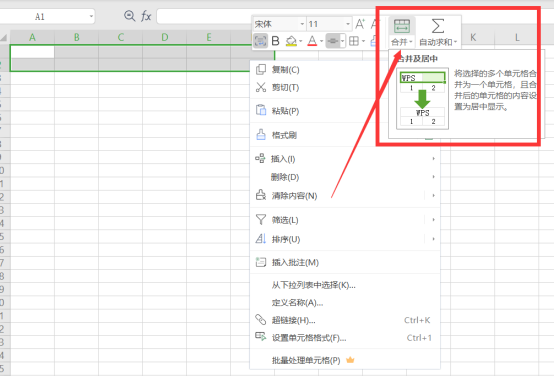Click the paste clipboard icon

[261, 110]
